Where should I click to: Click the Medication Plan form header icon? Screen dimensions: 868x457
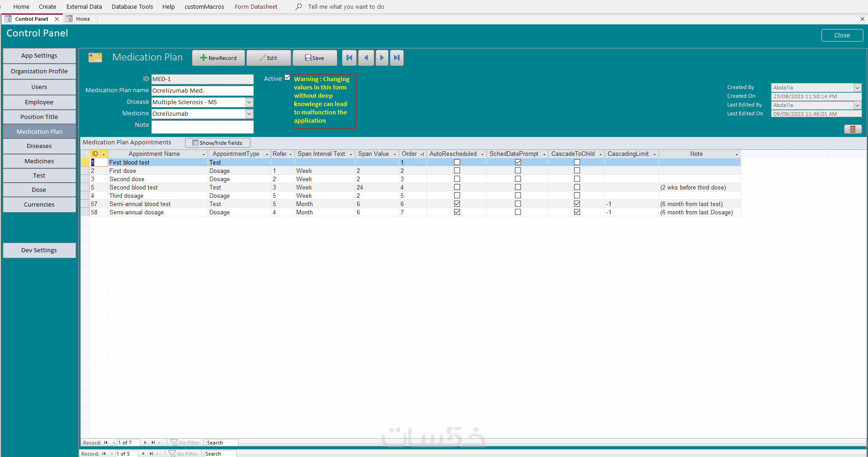coord(95,58)
